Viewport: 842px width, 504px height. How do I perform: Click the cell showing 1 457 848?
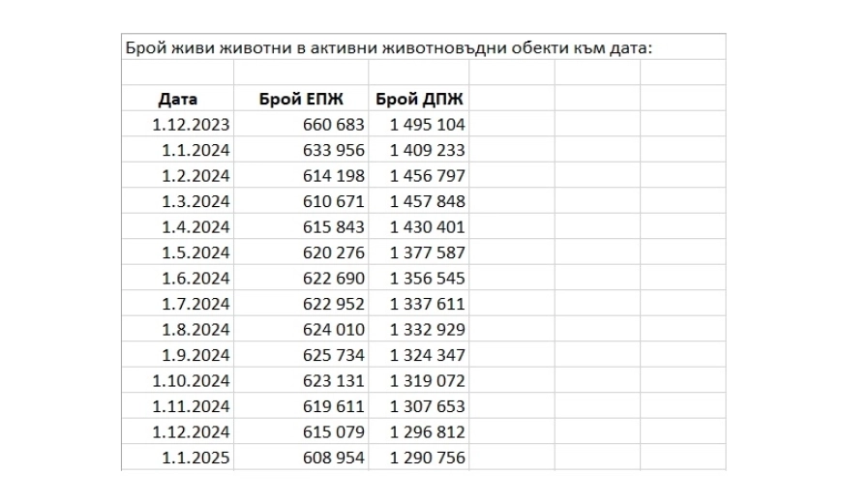coord(428,201)
